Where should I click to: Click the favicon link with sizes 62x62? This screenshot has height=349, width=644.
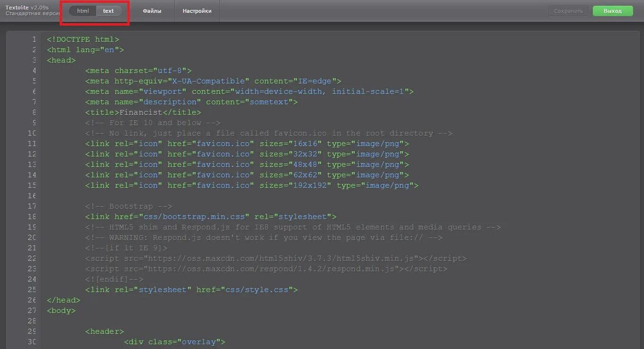pos(247,175)
